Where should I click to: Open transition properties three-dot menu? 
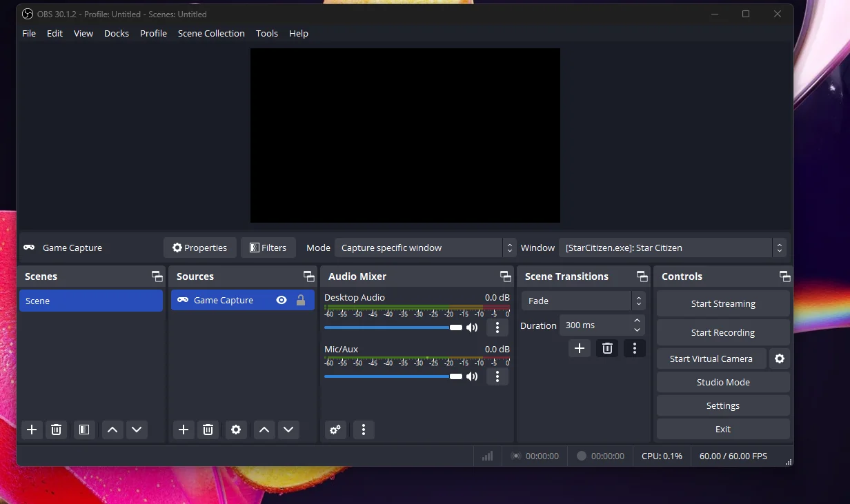635,348
